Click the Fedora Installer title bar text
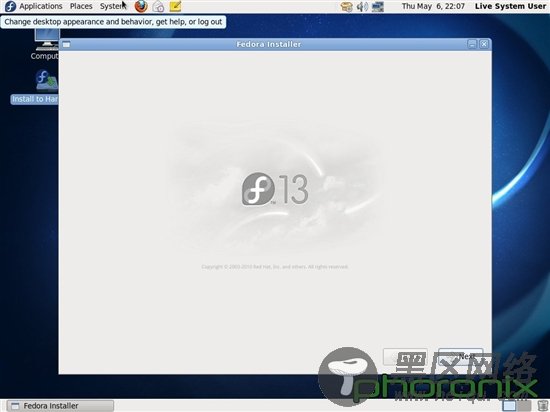This screenshot has height=412, width=550. pos(269,45)
